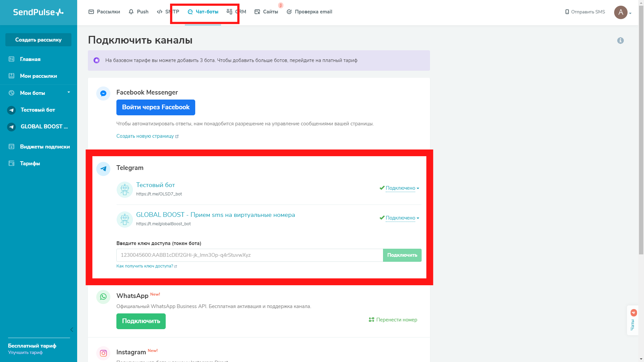Click Улучшить тариф link

pyautogui.click(x=25, y=353)
